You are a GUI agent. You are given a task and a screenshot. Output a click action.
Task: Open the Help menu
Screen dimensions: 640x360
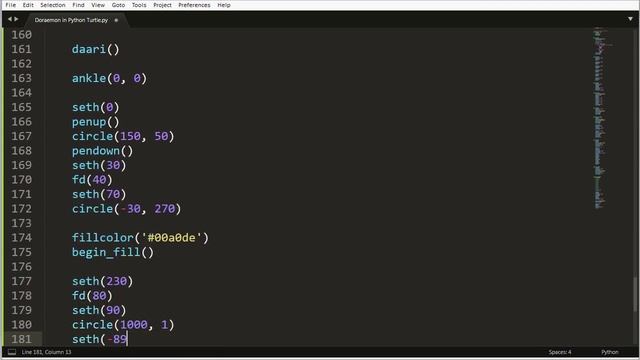point(224,5)
